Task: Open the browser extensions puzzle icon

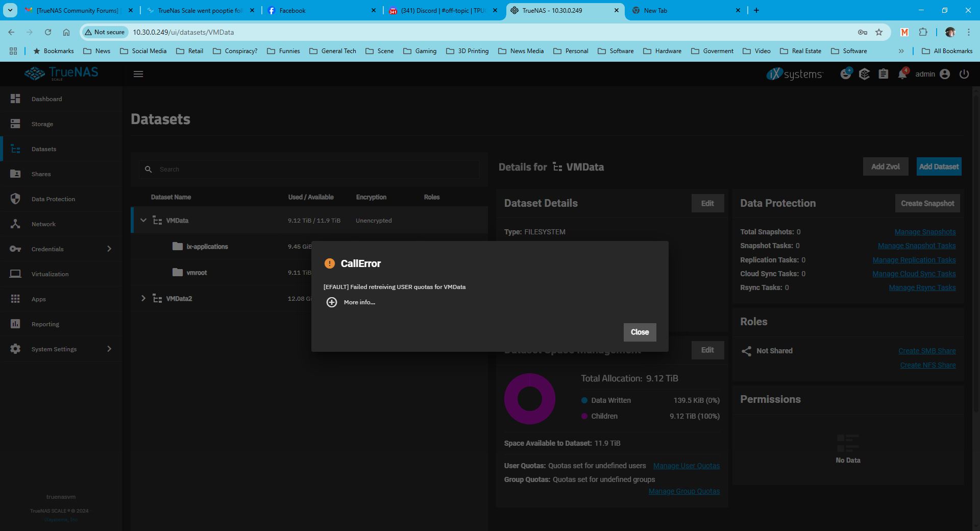Action: [923, 32]
